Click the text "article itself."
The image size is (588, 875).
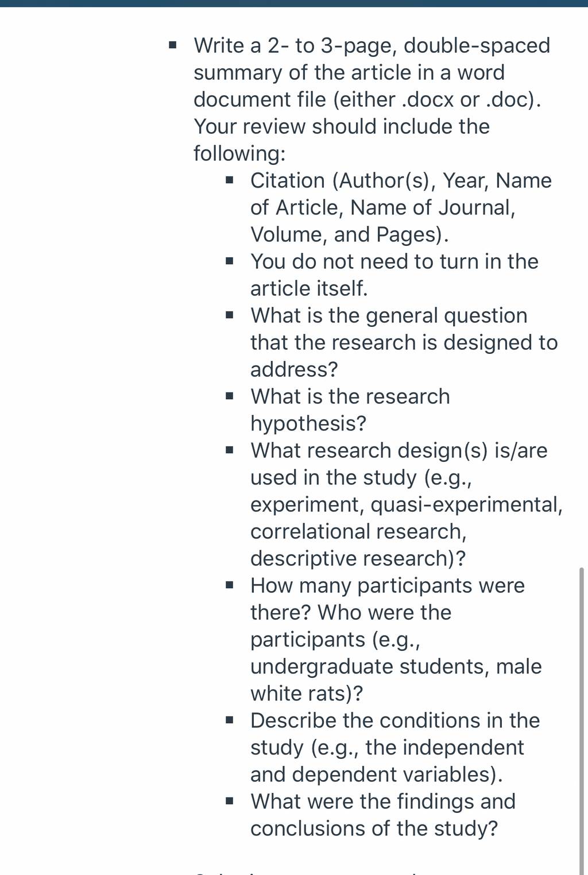tap(309, 288)
